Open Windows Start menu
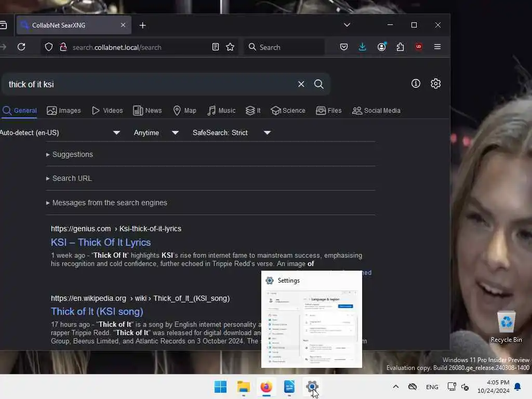This screenshot has width=532, height=399. coord(220,387)
